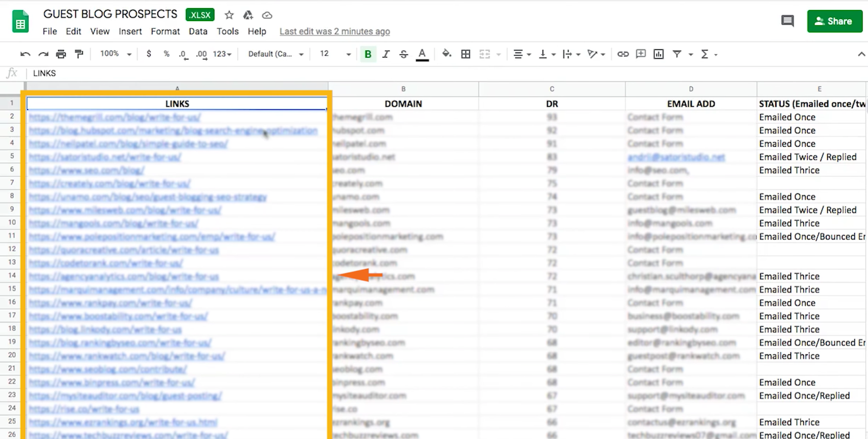Decrease decimal places

click(x=183, y=54)
